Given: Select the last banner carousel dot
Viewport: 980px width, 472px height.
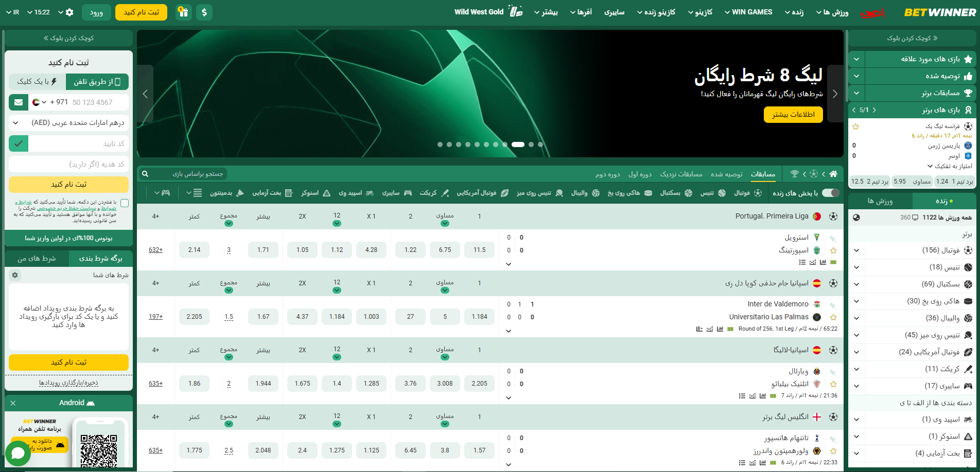Looking at the screenshot, I should [x=540, y=144].
